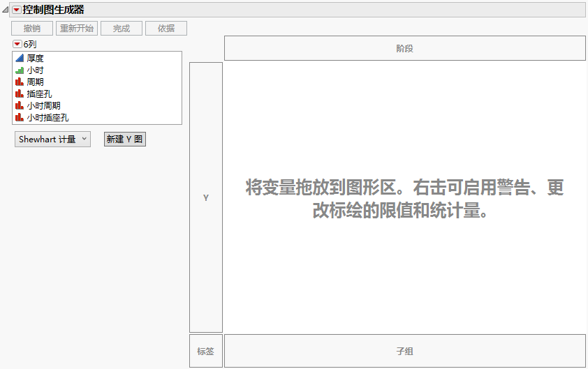Open the red triangle menu beside 控制图生成器
The height and width of the screenshot is (369, 588).
[x=17, y=10]
